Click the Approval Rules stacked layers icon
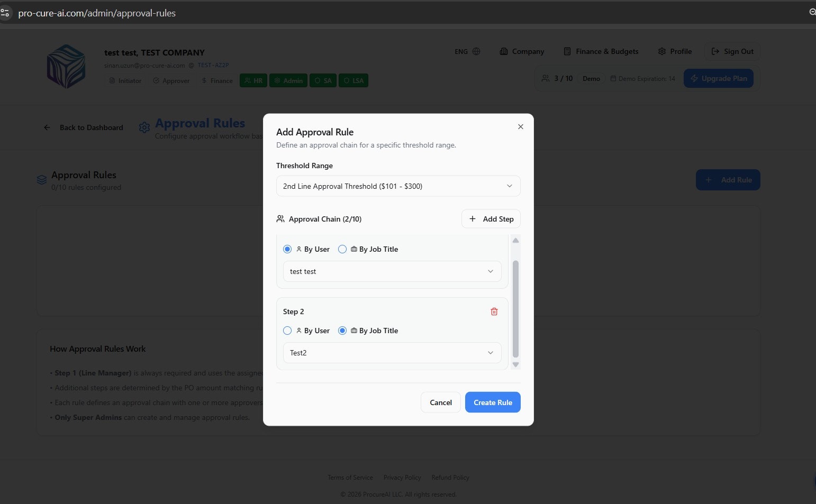The image size is (816, 504). click(42, 180)
